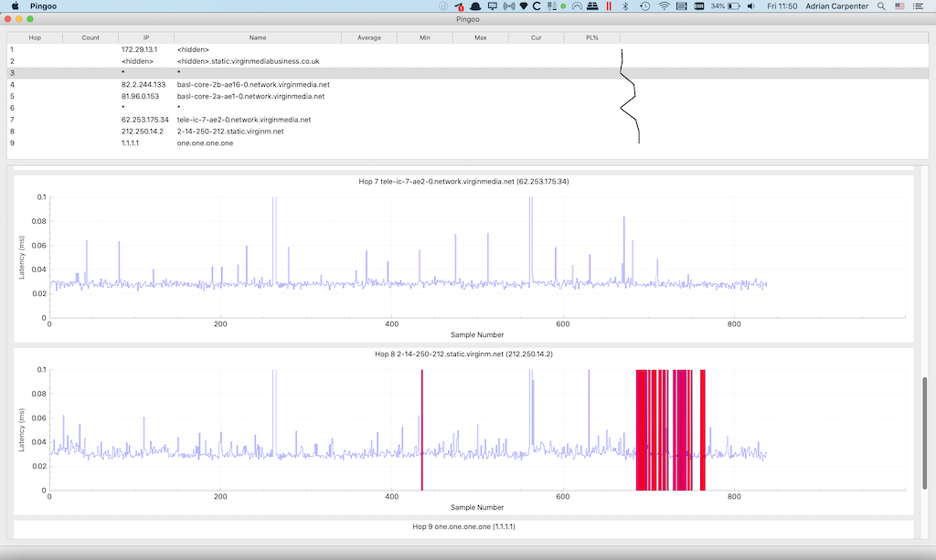
Task: Sort by the Name column header
Action: coord(257,37)
